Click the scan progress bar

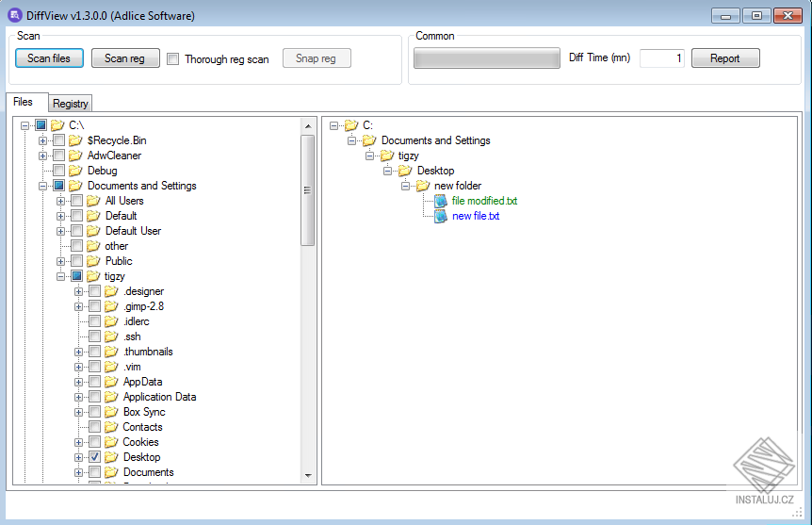click(x=487, y=58)
